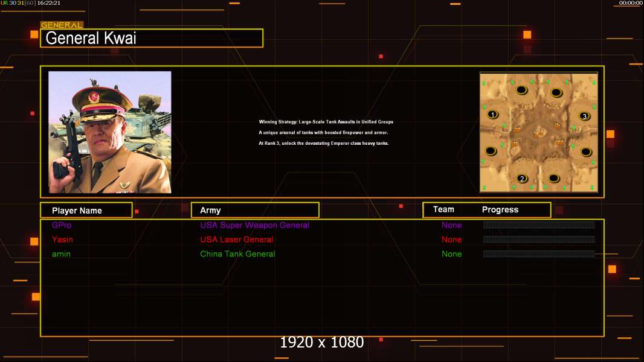This screenshot has height=362, width=644.
Task: Click GPro's team value None
Action: point(451,225)
